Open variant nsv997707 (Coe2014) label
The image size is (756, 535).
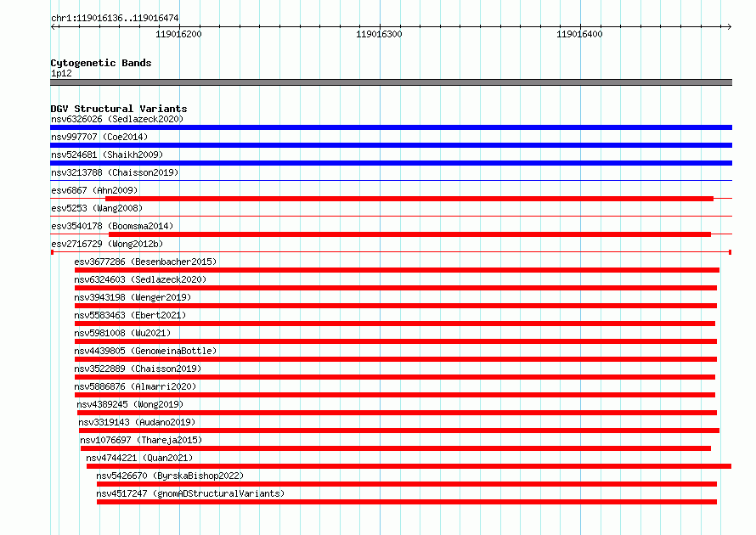99,137
